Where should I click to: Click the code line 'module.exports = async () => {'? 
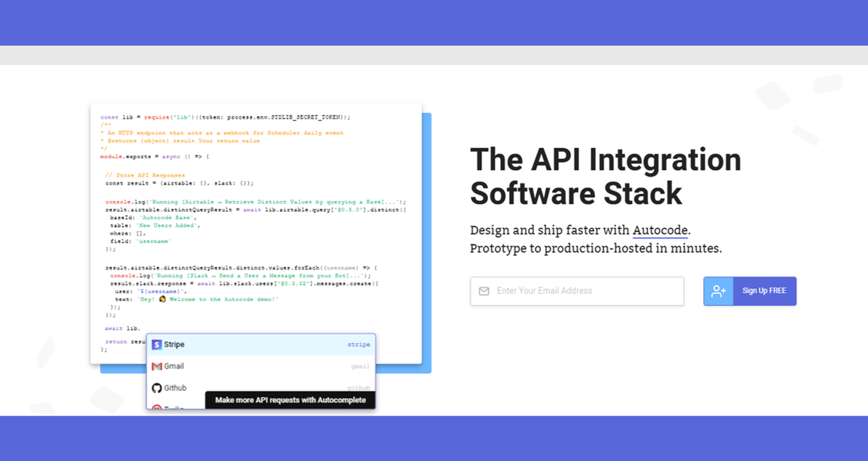tap(155, 156)
